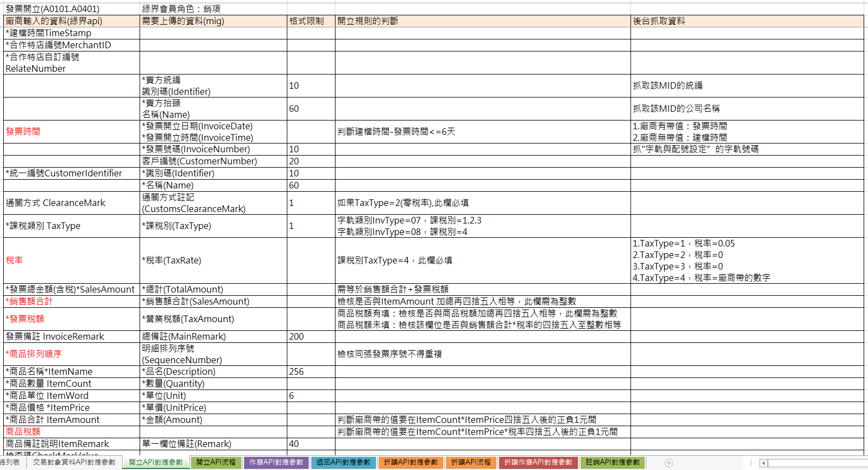Select the 開立規則的判斷 header cell

482,21
